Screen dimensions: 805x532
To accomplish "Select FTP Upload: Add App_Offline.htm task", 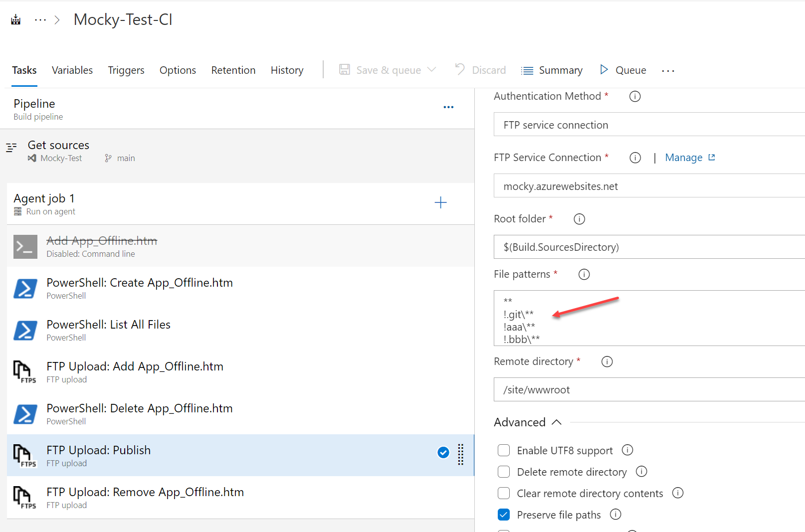I will (x=240, y=371).
